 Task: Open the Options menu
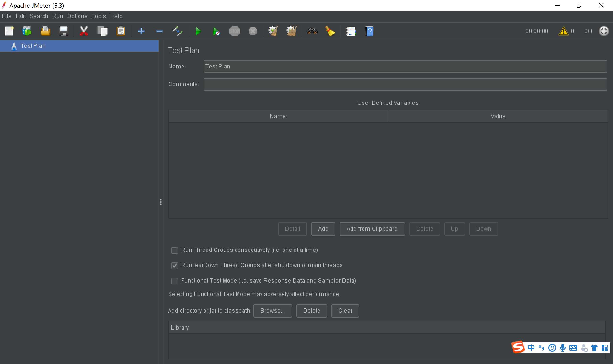pyautogui.click(x=77, y=16)
